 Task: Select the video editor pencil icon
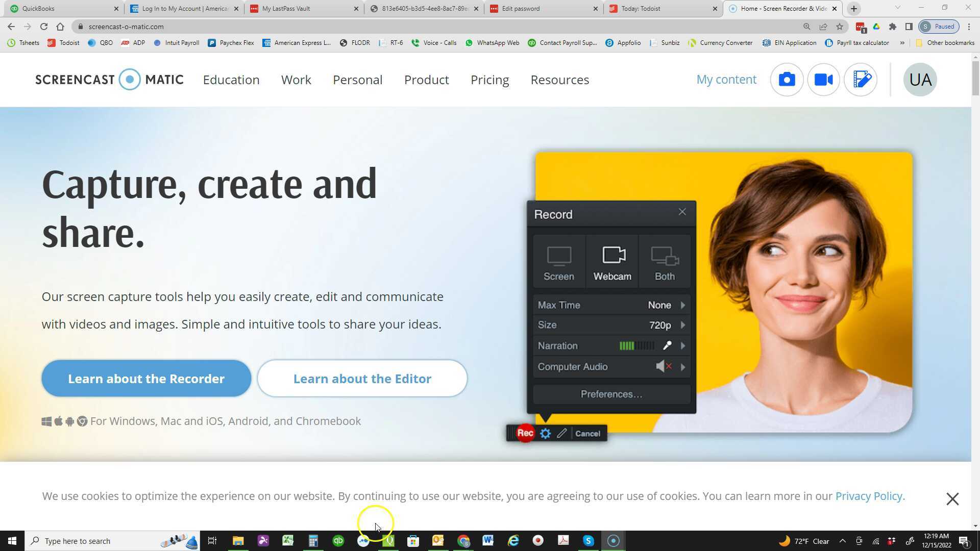coord(861,80)
